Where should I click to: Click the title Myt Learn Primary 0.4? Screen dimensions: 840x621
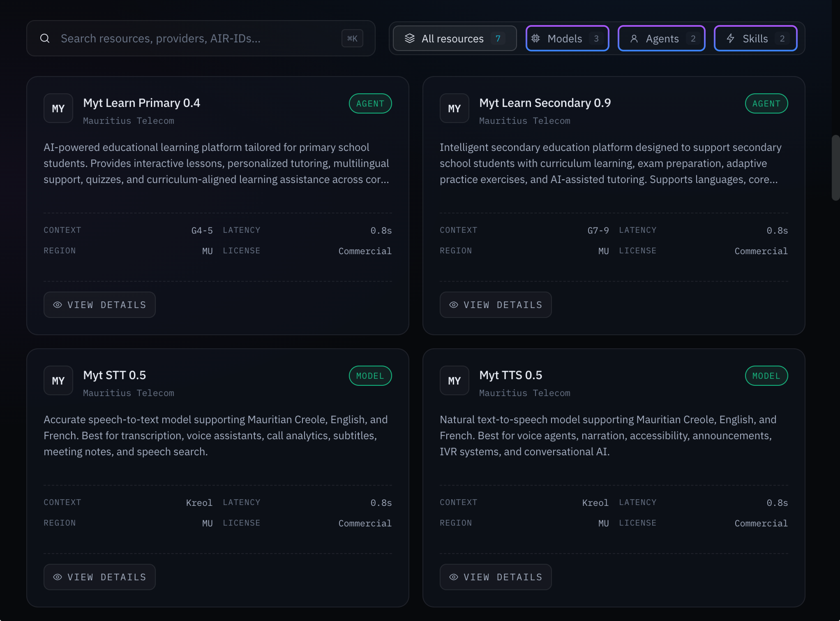(x=142, y=103)
